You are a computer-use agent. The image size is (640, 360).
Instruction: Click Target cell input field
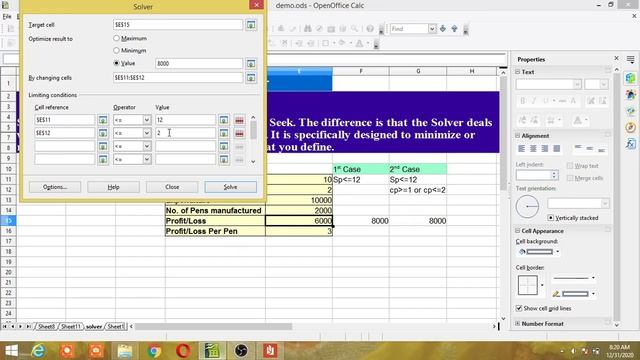pos(178,25)
